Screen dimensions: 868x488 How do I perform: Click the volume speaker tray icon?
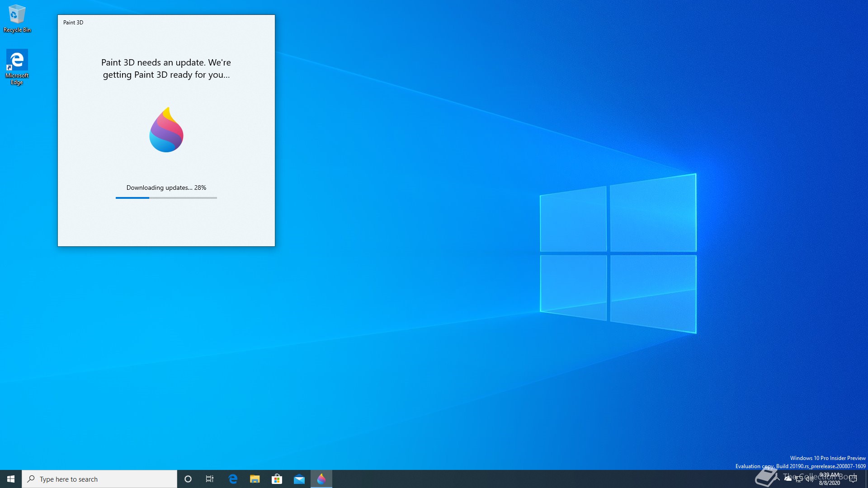click(x=810, y=479)
